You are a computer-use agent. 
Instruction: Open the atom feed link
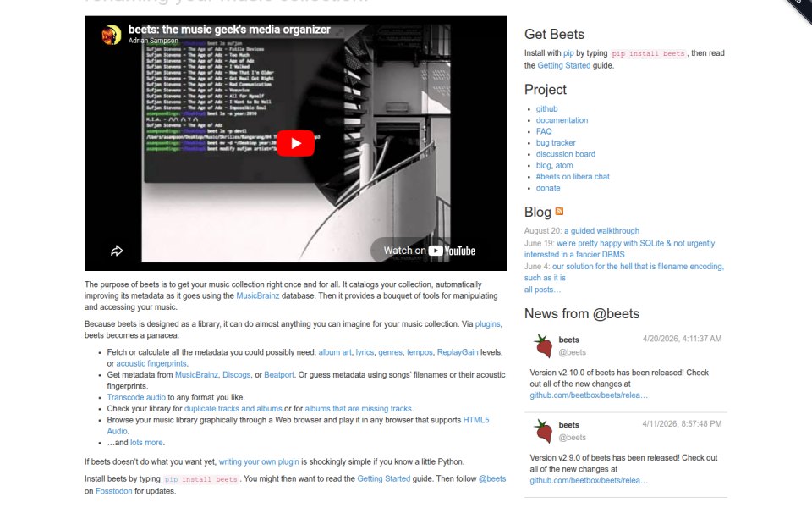coord(564,165)
